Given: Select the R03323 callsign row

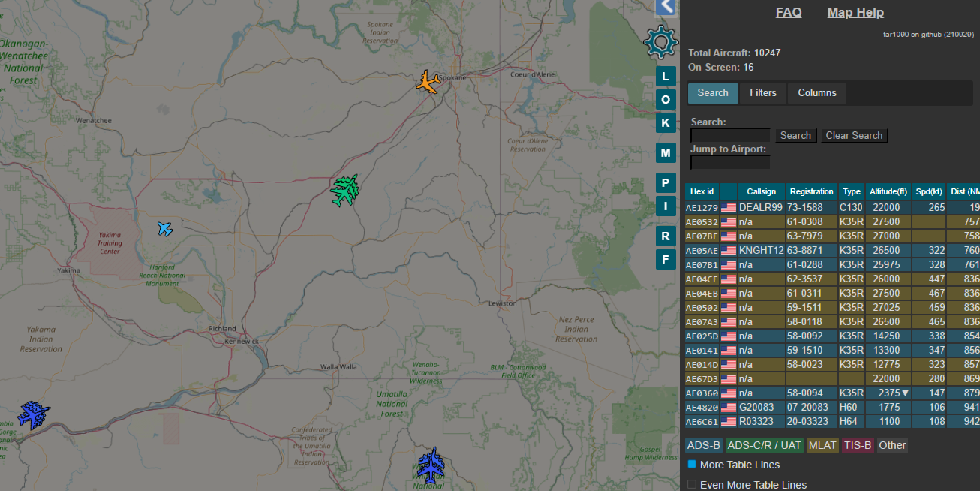Looking at the screenshot, I should click(x=832, y=421).
